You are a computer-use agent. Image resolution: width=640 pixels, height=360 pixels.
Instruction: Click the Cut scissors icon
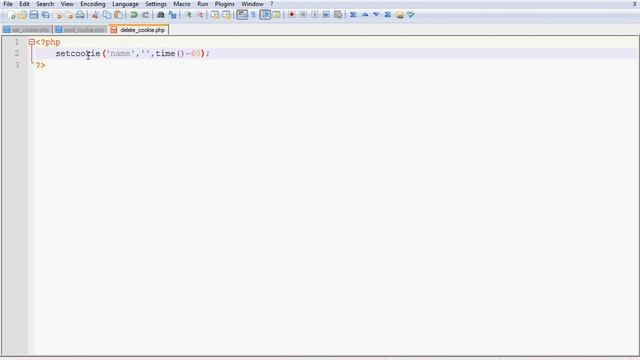(95, 15)
